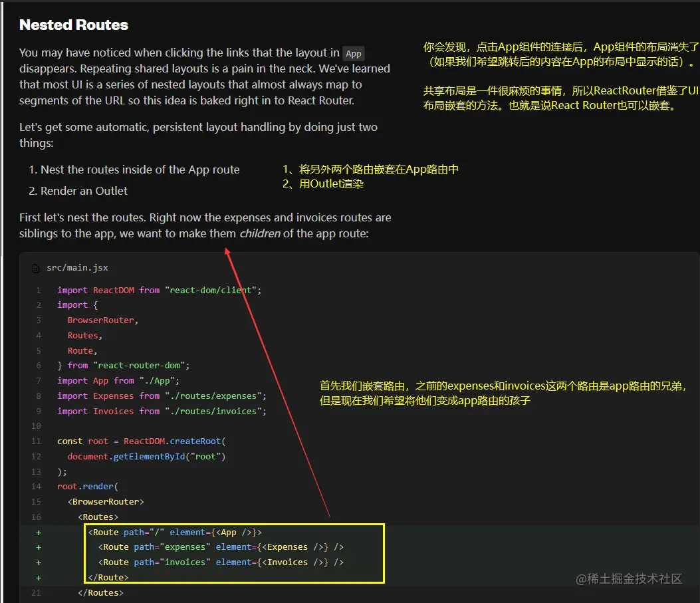700x603 pixels.
Task: Click code line importing Expenses from ./routes/expenses
Action: pos(162,396)
